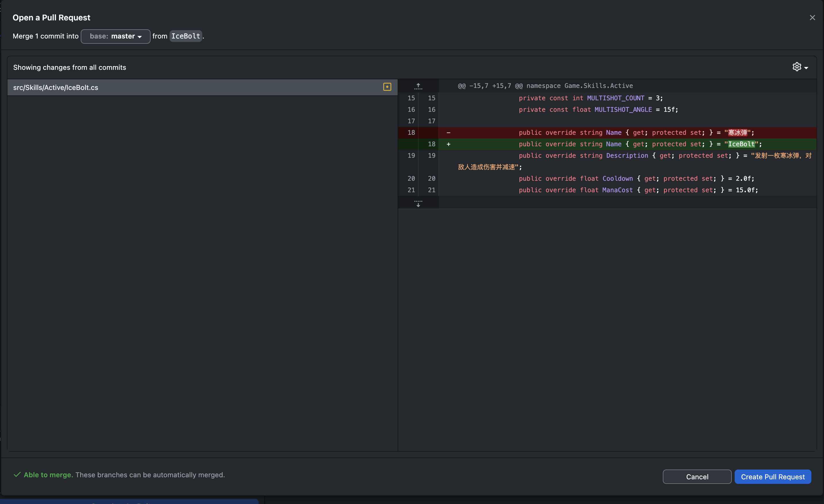Click the modified status icon for IceBolt.cs
The height and width of the screenshot is (504, 824).
point(387,87)
